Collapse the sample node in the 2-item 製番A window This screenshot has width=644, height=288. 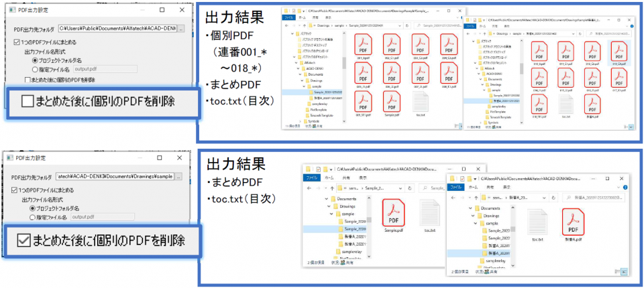tap(476, 224)
